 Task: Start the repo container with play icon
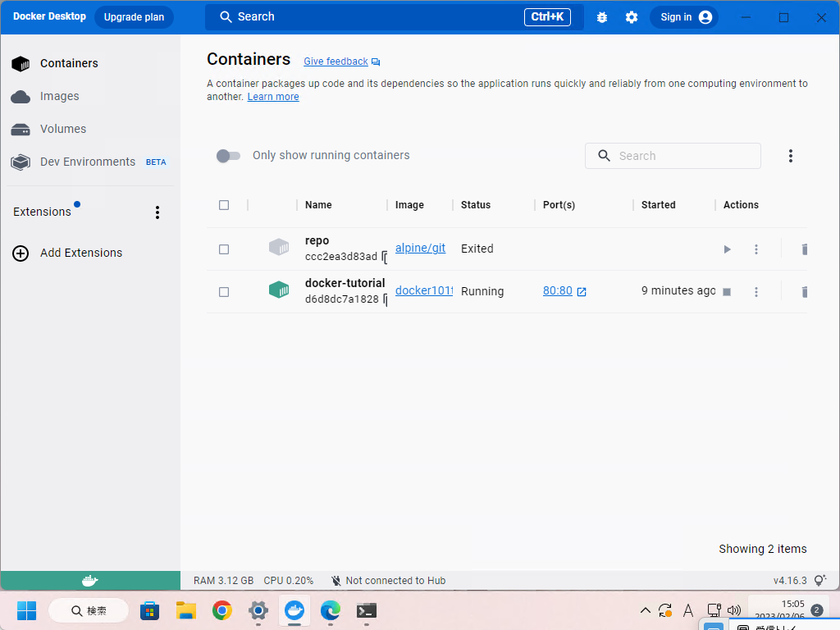(x=727, y=249)
